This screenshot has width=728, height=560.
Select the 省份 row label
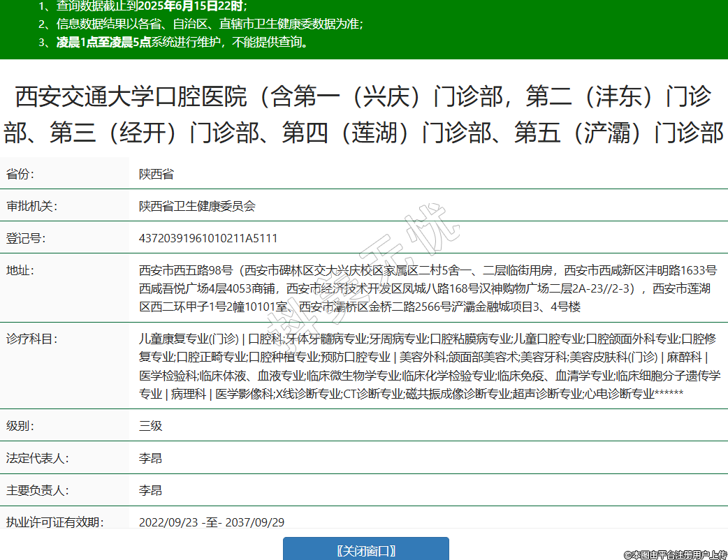[x=20, y=174]
